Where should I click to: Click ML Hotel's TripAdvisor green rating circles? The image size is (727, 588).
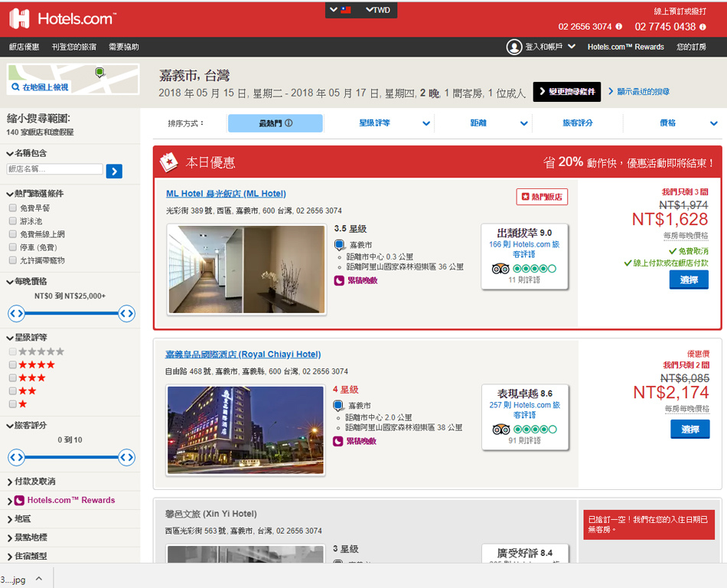[x=535, y=269]
